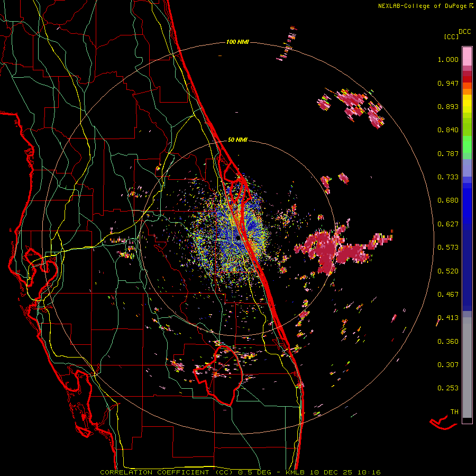The image size is (476, 476).
Task: Select the gray bottom color bar segment
Action: pos(467,368)
